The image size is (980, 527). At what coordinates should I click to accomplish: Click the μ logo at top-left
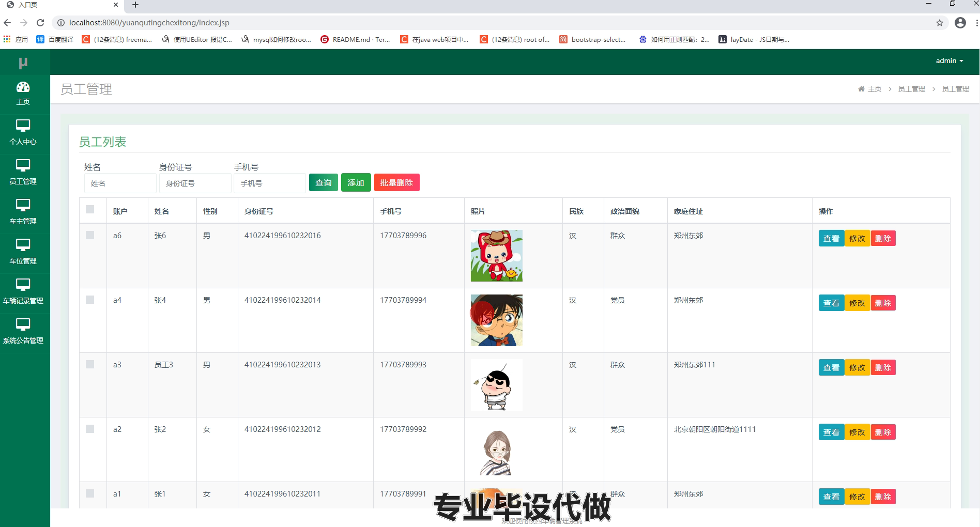[x=23, y=63]
